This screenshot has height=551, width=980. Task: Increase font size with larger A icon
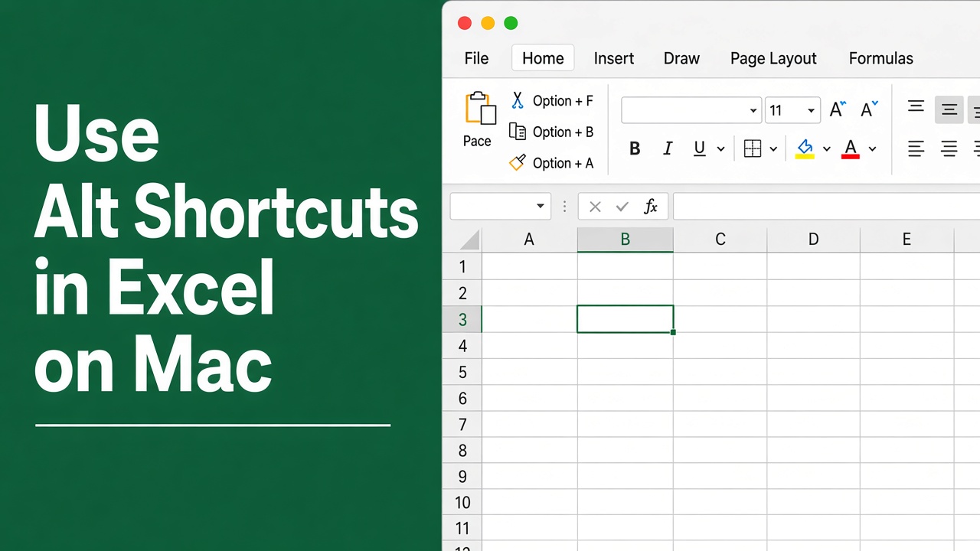tap(838, 109)
